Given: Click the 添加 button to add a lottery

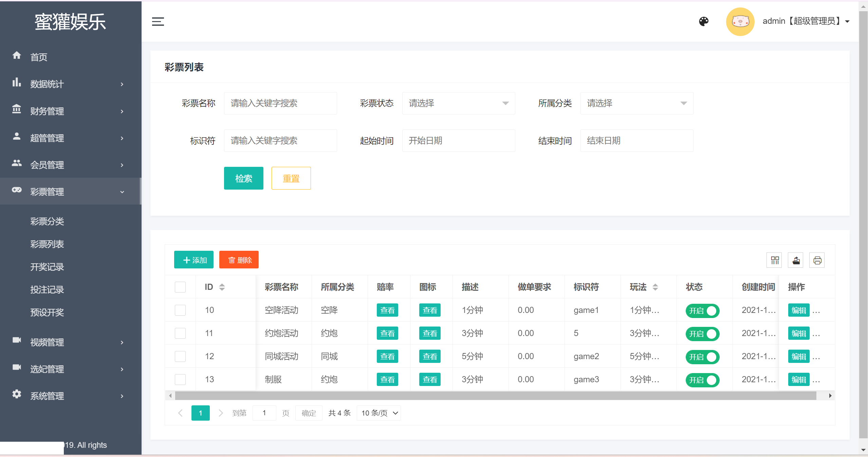Looking at the screenshot, I should [193, 260].
